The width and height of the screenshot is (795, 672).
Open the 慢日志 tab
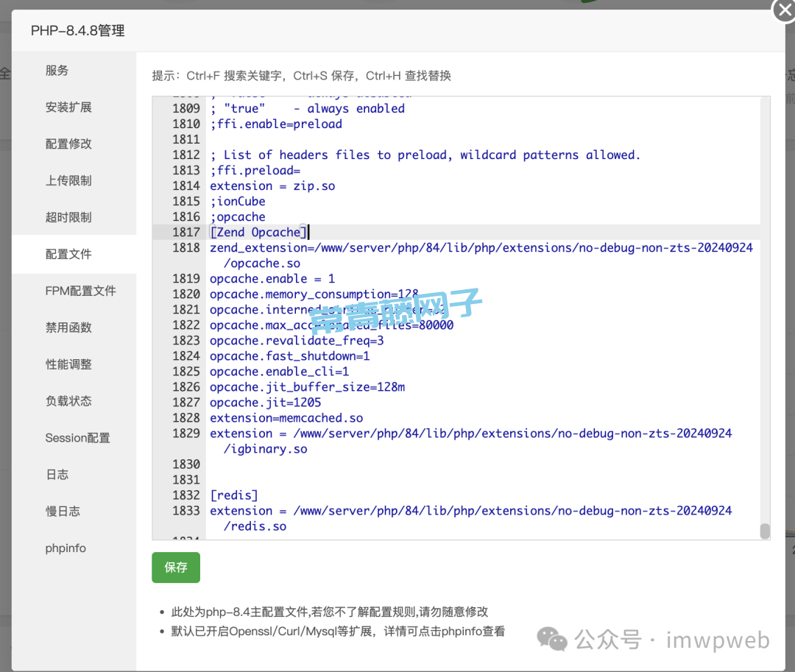(x=63, y=512)
